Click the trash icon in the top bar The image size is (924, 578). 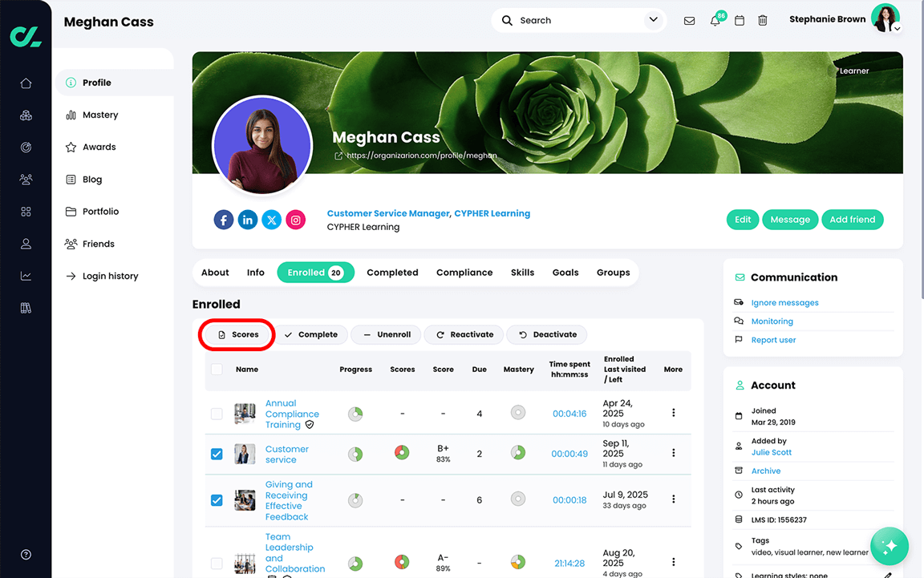(763, 20)
